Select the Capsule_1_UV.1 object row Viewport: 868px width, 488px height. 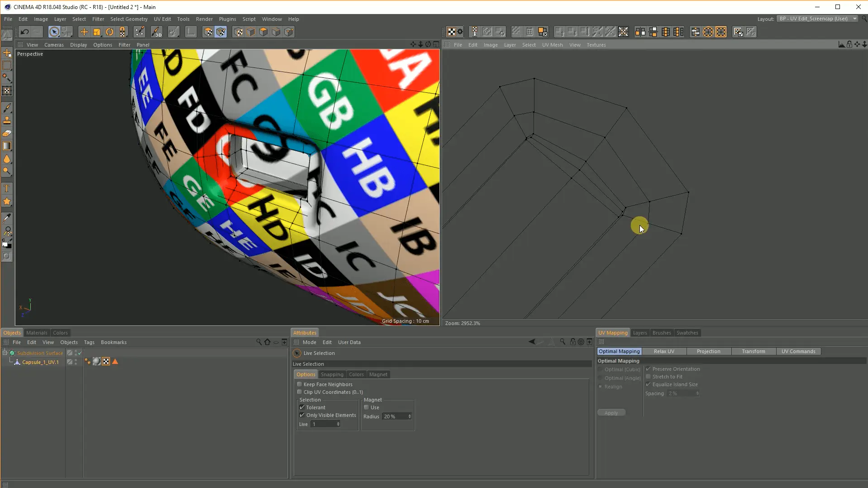tap(40, 362)
